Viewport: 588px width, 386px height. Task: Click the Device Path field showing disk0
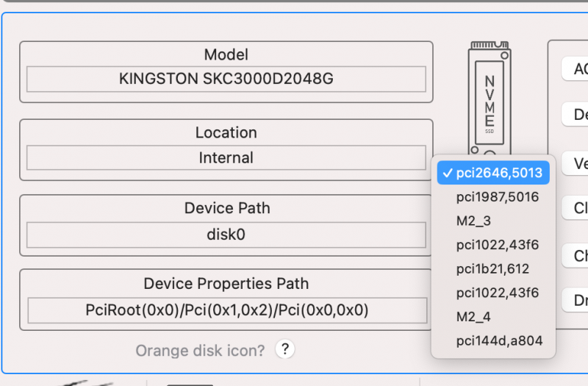point(226,235)
